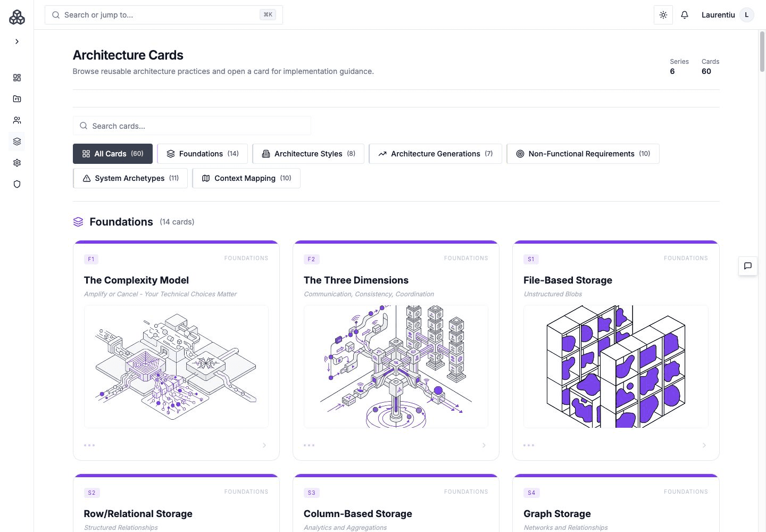Expand the sidebar with chevron arrow
This screenshot has width=766, height=532.
[17, 41]
